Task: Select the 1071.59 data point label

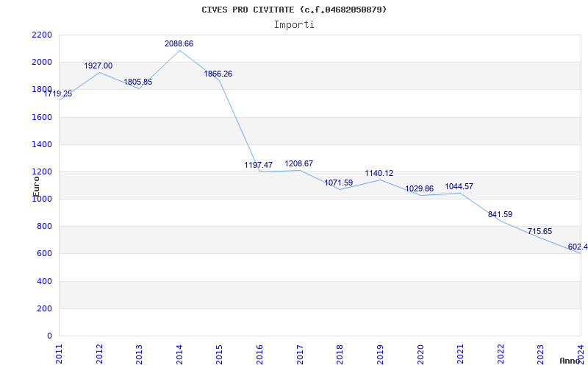Action: [x=338, y=183]
